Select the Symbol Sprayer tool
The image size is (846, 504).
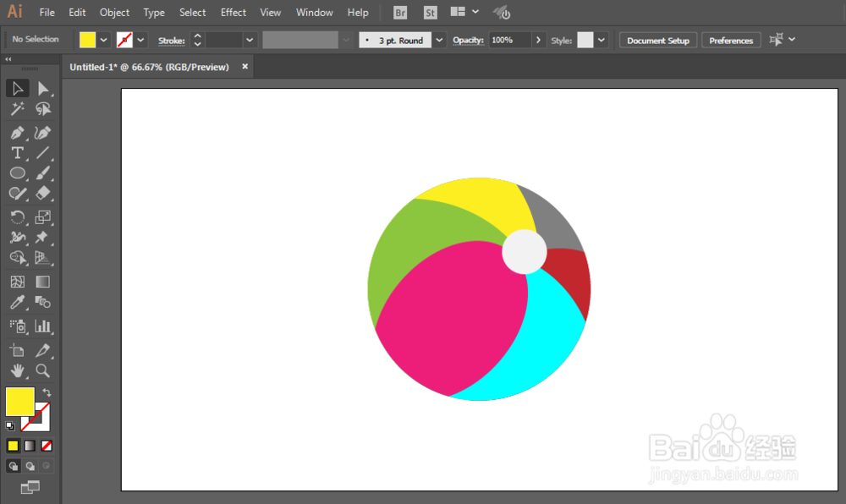[x=17, y=326]
